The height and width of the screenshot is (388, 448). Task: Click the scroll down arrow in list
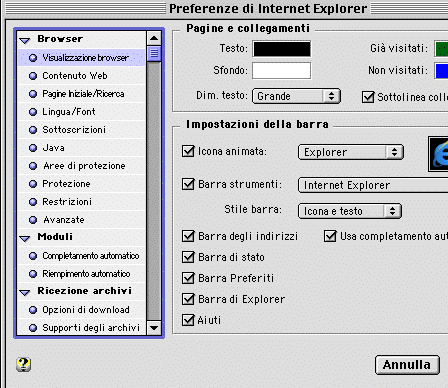pos(154,328)
